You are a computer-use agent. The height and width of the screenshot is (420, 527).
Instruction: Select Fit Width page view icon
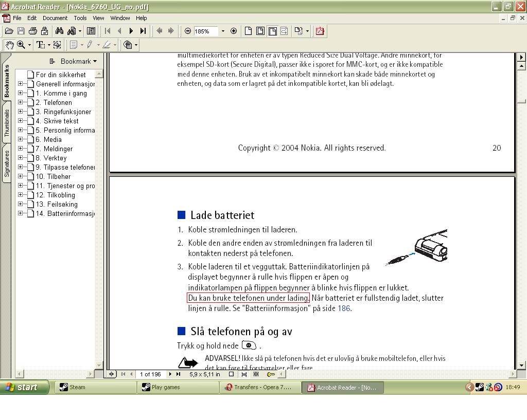273,31
